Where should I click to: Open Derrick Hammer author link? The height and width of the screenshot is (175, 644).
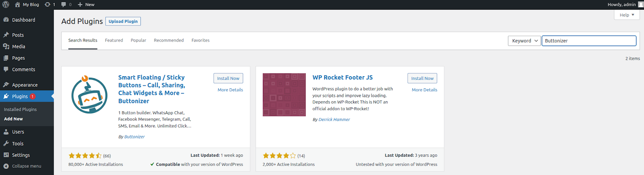pos(334,119)
